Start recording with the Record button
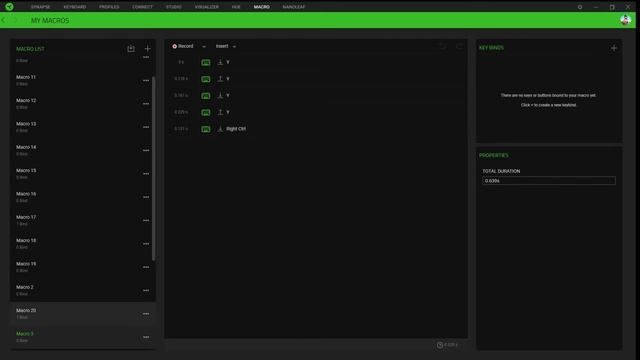640x360 pixels. click(x=183, y=46)
